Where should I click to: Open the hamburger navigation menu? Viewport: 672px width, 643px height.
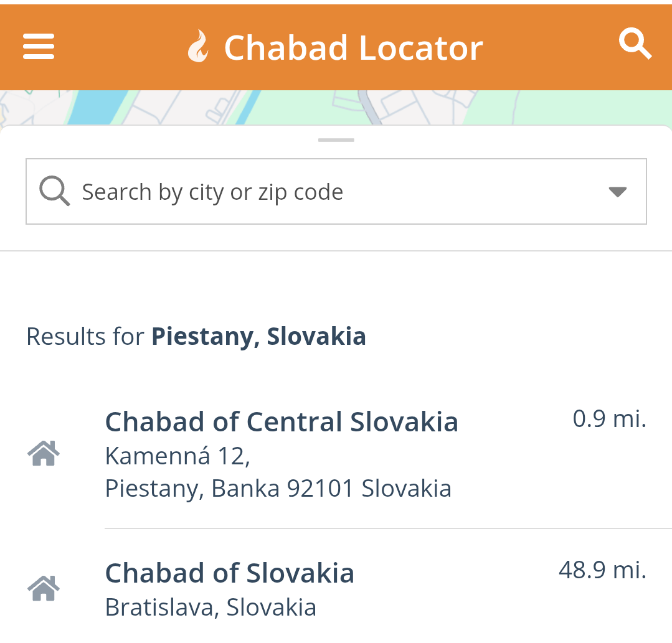(x=39, y=47)
